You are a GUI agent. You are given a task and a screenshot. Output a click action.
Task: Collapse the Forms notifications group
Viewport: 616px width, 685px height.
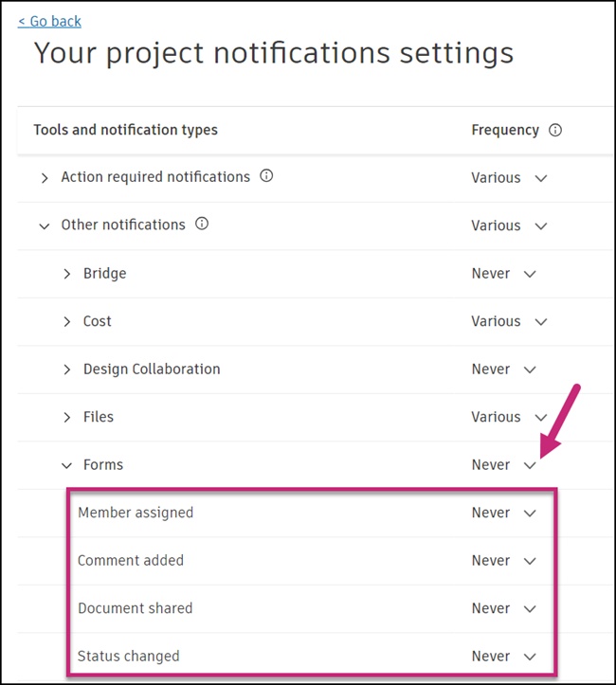[66, 465]
